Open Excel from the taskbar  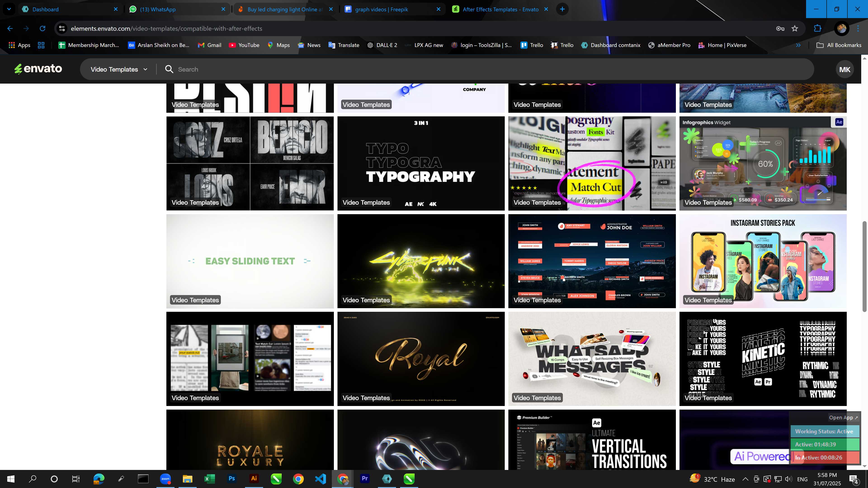210,479
